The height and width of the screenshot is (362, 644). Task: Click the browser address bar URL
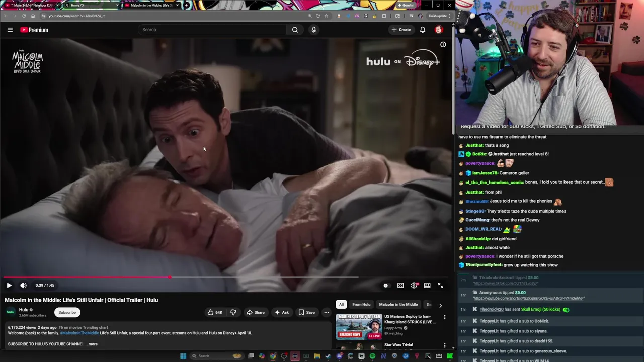click(x=77, y=16)
